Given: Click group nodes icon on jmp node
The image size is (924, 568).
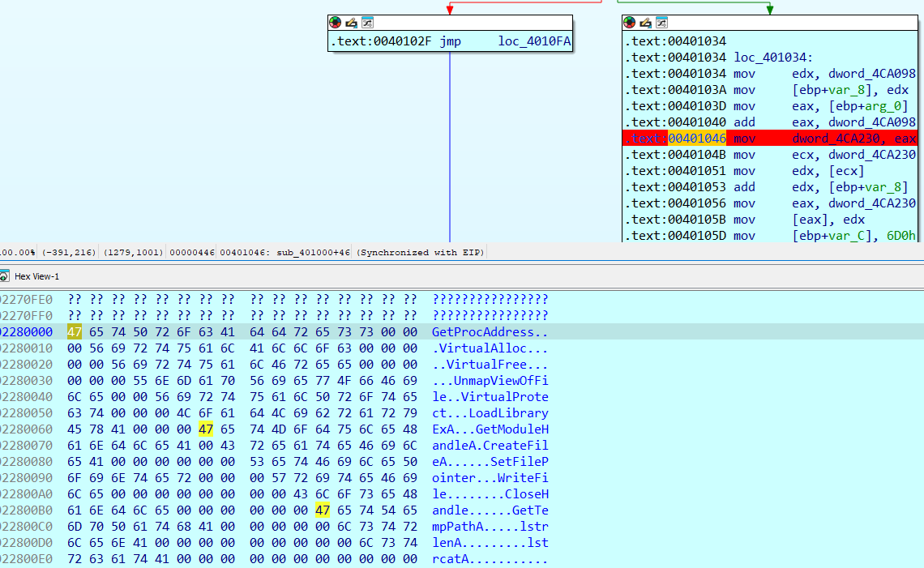Looking at the screenshot, I should pyautogui.click(x=367, y=23).
